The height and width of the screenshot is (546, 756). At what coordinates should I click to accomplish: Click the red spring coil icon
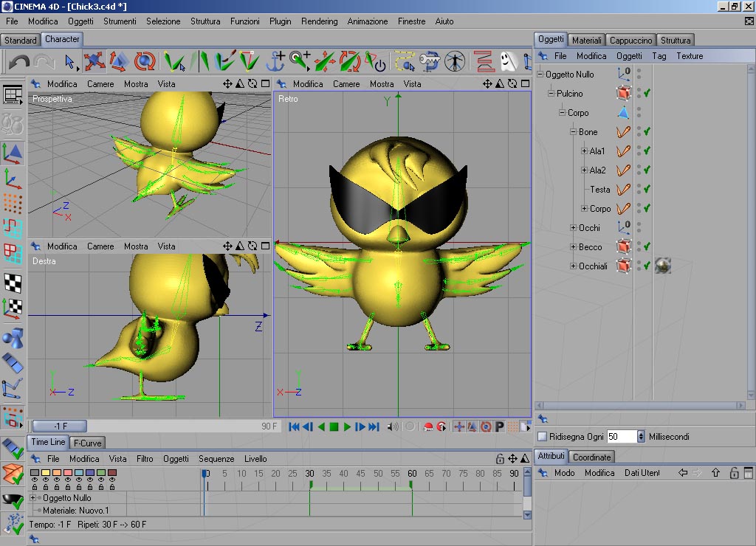tap(483, 61)
